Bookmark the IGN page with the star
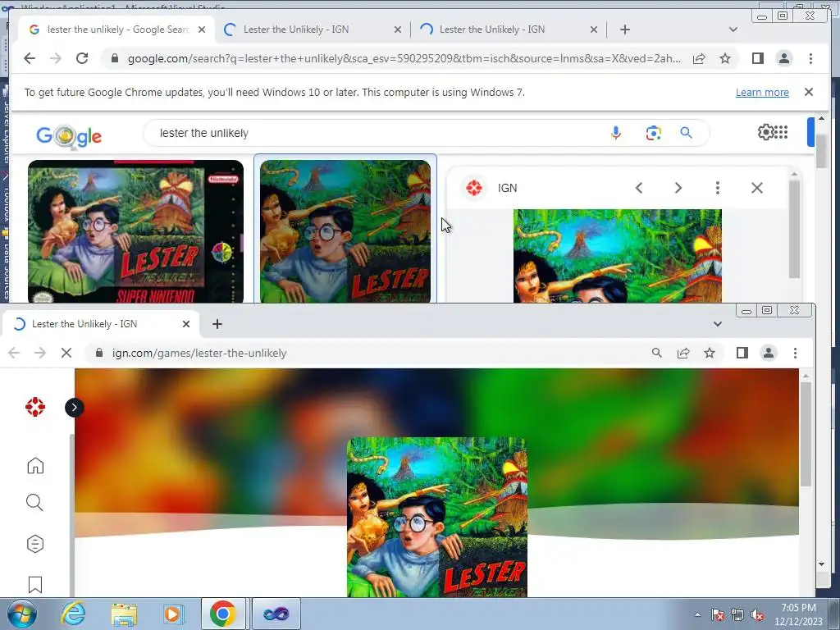840x630 pixels. [x=710, y=353]
